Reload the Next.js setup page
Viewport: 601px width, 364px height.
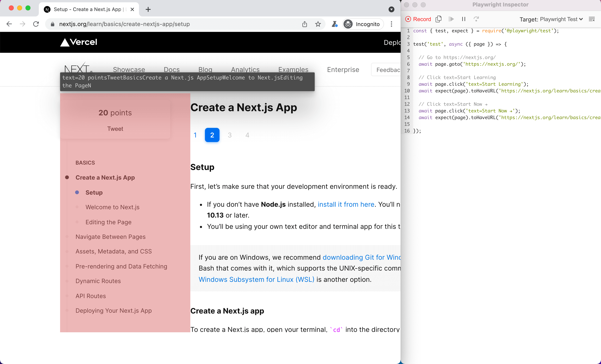click(36, 24)
